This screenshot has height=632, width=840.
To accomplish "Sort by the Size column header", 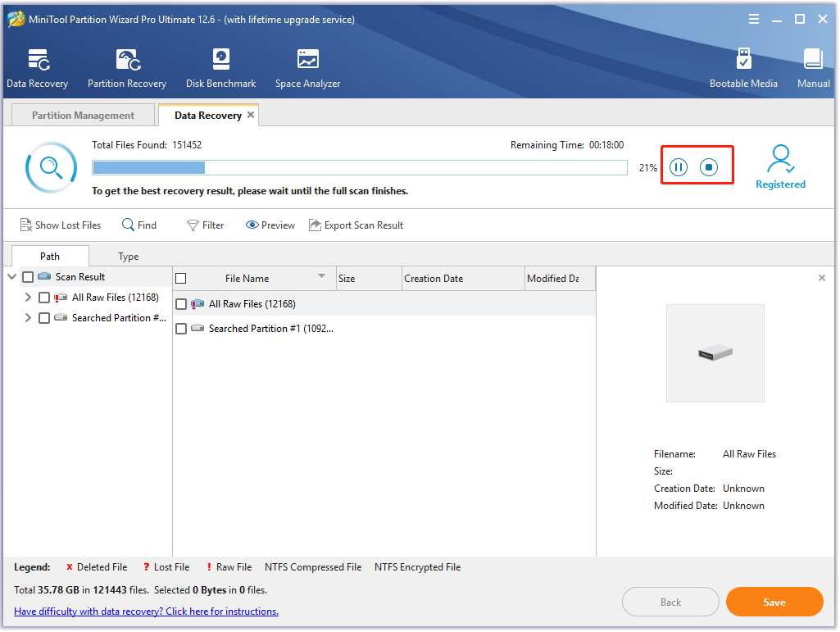I will pyautogui.click(x=369, y=279).
